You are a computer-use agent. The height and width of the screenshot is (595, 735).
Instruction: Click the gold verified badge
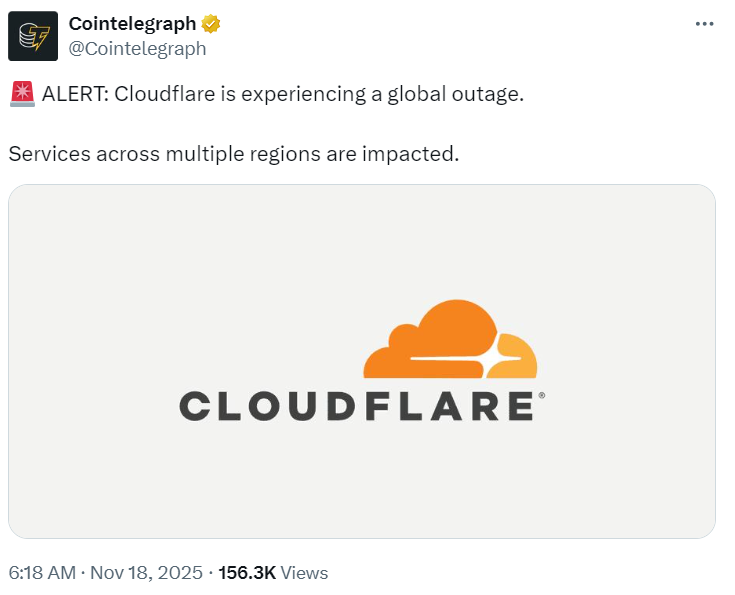(211, 24)
